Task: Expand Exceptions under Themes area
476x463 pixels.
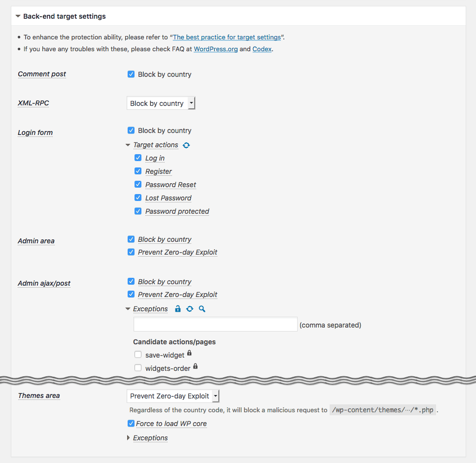Action: click(147, 438)
